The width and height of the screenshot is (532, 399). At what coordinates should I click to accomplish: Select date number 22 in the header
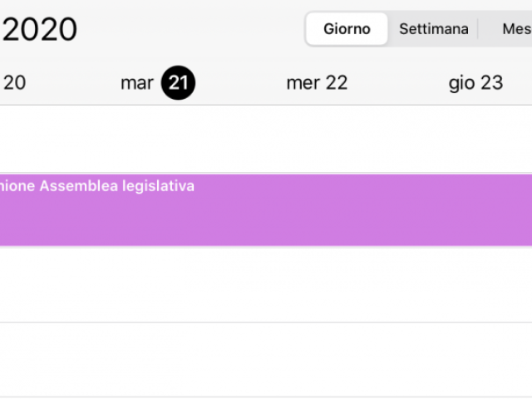pos(335,83)
